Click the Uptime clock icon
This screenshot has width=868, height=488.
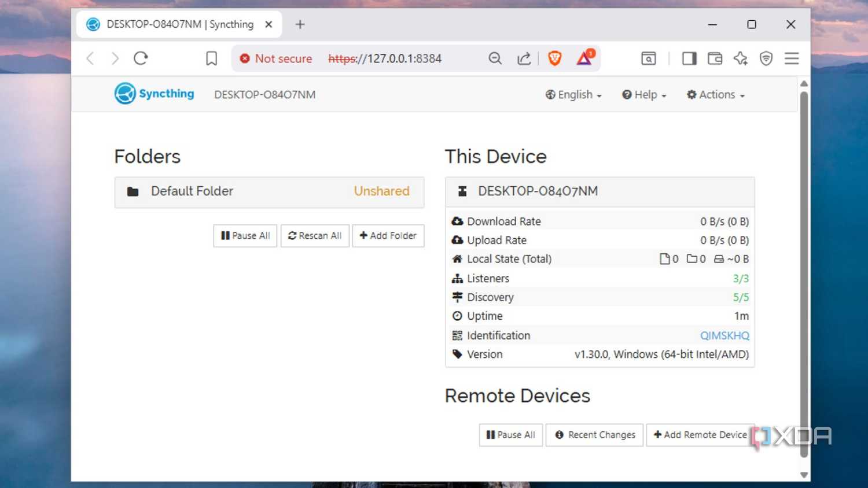(457, 316)
